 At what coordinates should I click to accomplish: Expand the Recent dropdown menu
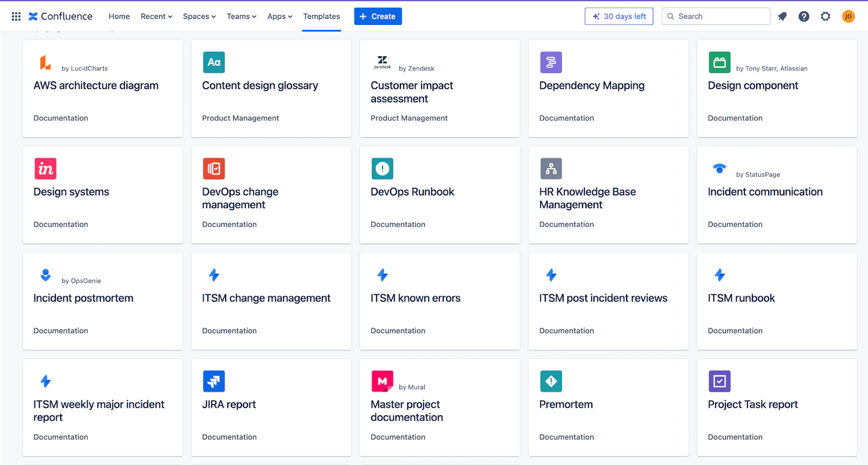point(156,16)
